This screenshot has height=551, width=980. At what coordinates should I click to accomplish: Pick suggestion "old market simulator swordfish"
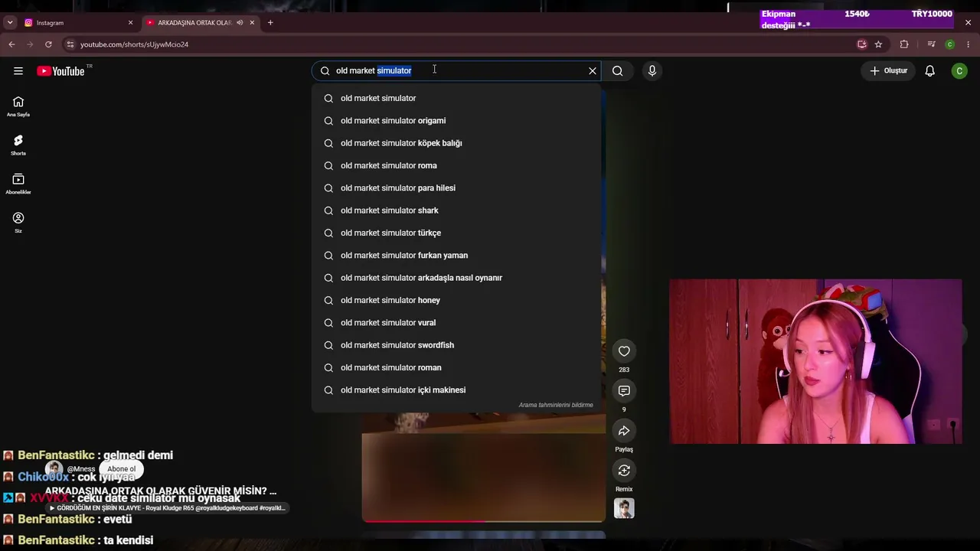(456, 345)
